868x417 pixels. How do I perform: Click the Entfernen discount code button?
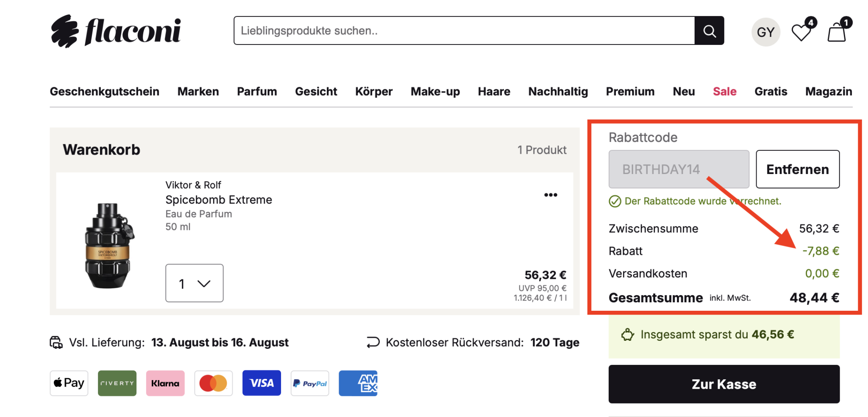click(798, 169)
